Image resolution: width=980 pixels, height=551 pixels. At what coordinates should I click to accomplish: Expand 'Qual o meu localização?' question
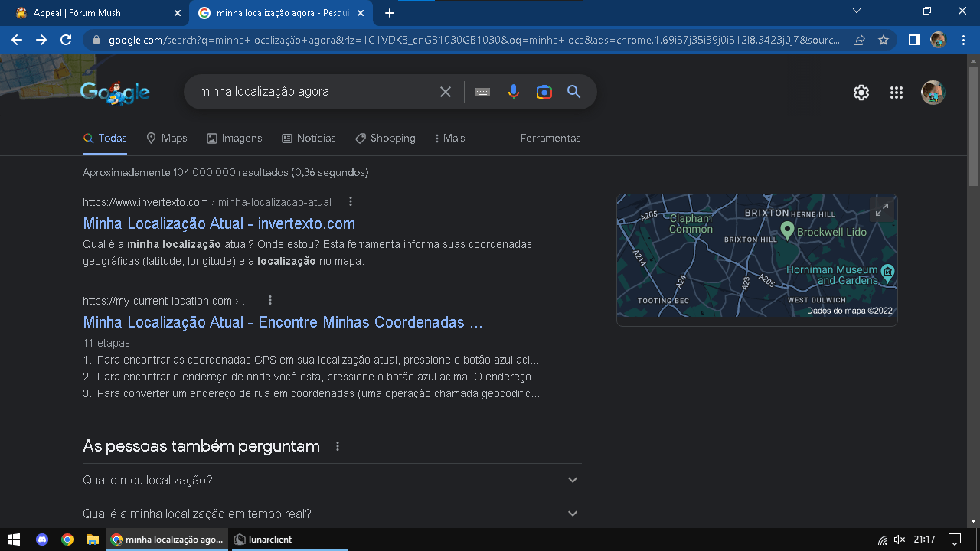332,480
